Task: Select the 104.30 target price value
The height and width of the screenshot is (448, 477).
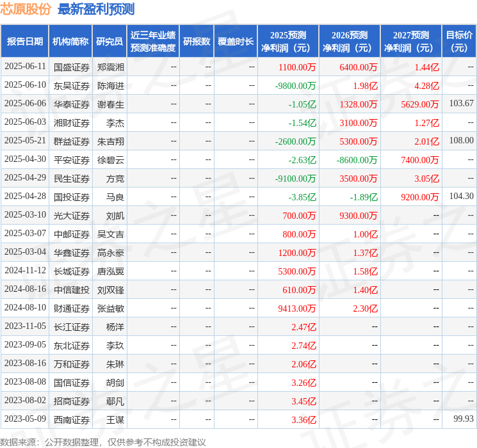Action: [461, 196]
